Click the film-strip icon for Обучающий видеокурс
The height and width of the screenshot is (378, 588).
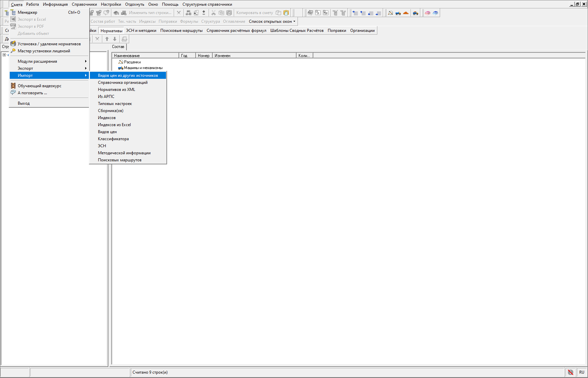(13, 86)
